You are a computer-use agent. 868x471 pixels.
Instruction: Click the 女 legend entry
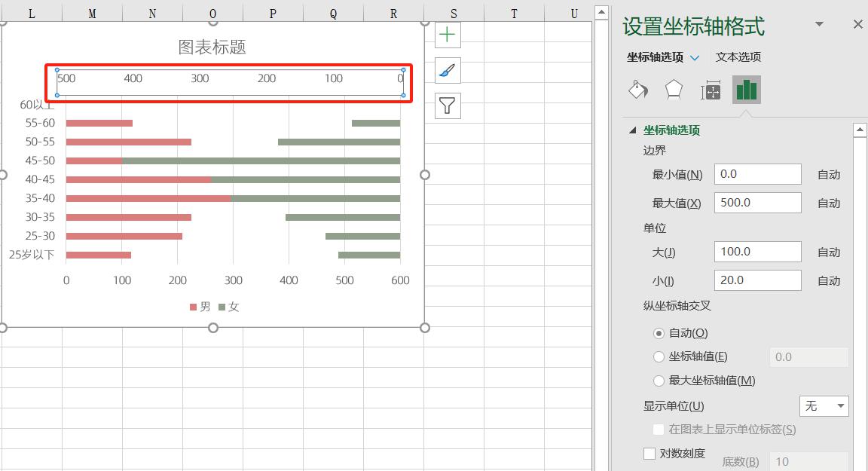point(228,307)
